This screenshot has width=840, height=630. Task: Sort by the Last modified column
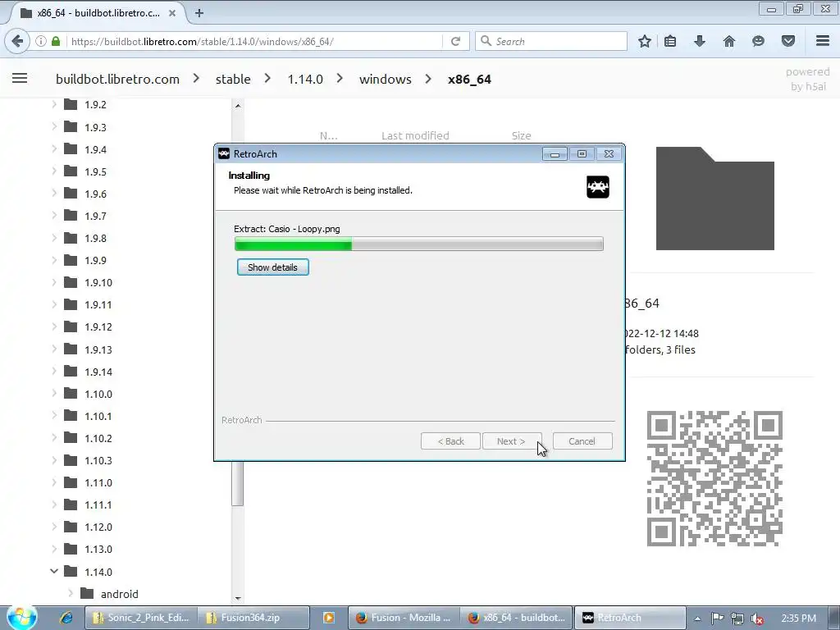pos(415,135)
